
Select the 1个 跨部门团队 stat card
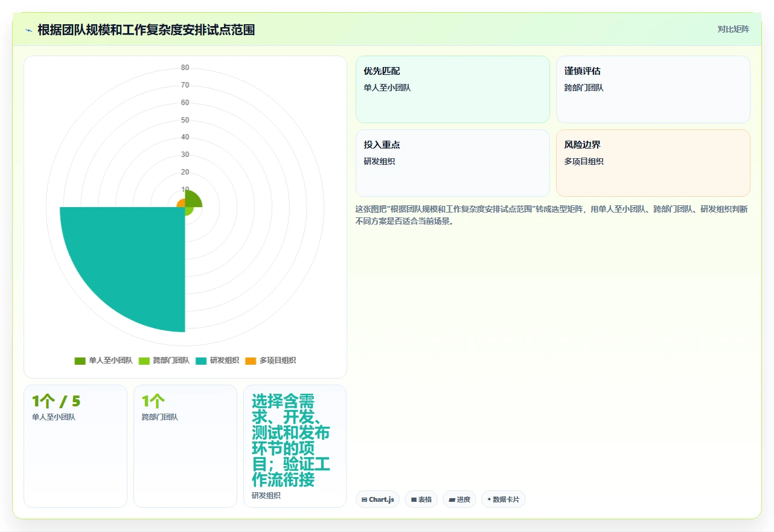[185, 446]
